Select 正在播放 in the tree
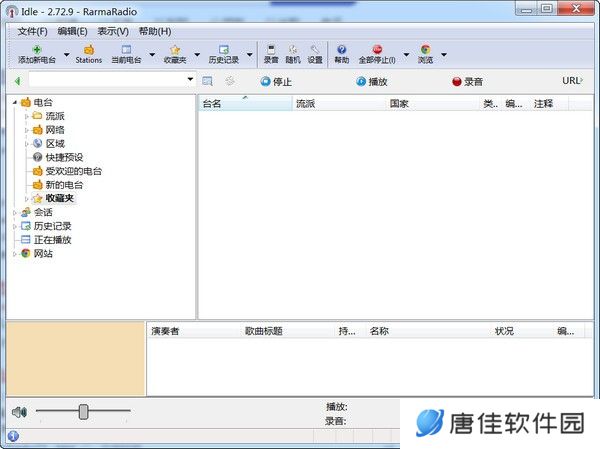 (52, 240)
